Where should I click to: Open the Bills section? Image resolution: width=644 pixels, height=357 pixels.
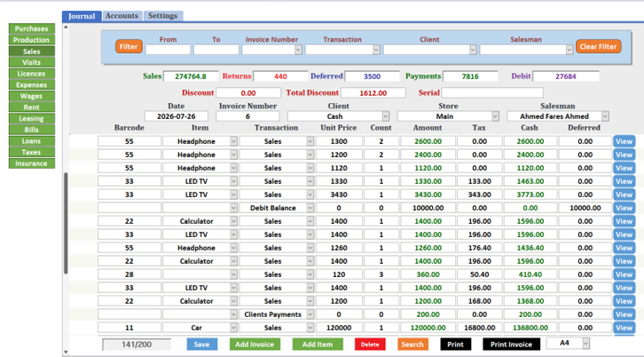[x=32, y=130]
